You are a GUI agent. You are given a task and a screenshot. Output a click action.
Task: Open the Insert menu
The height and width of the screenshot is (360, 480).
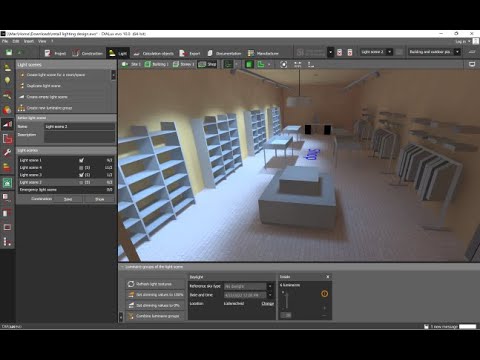tap(29, 41)
